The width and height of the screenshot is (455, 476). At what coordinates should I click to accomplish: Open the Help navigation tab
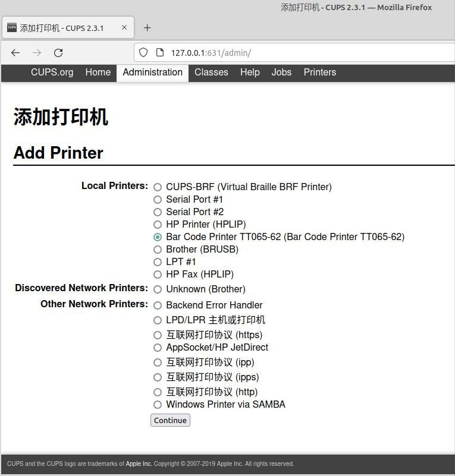(x=250, y=72)
